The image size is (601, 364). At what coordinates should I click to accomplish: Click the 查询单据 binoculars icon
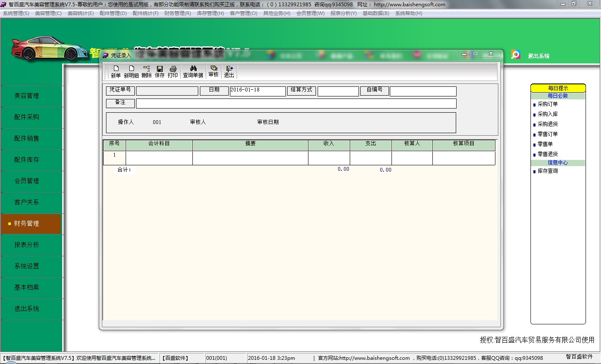pyautogui.click(x=193, y=68)
